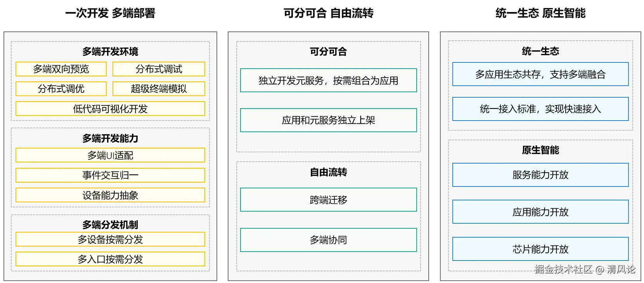Click the 事件交互归一 box
This screenshot has width=644, height=283.
[x=110, y=175]
